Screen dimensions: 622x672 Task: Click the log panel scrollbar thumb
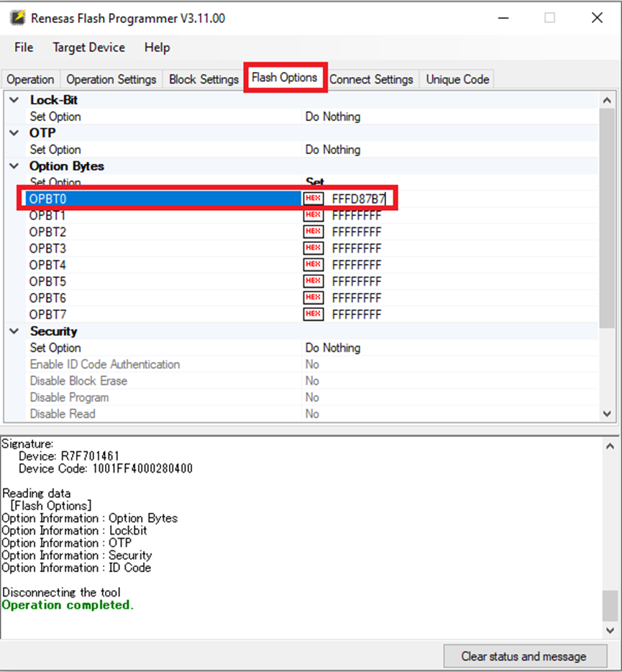coord(610,606)
